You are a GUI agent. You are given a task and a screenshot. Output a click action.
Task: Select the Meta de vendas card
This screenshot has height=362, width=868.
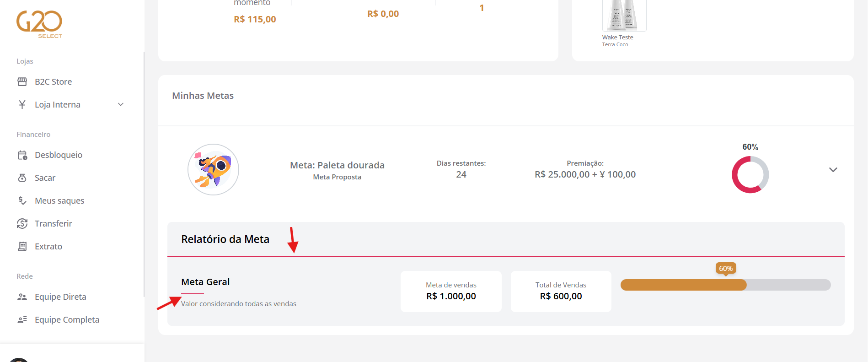[x=451, y=292]
